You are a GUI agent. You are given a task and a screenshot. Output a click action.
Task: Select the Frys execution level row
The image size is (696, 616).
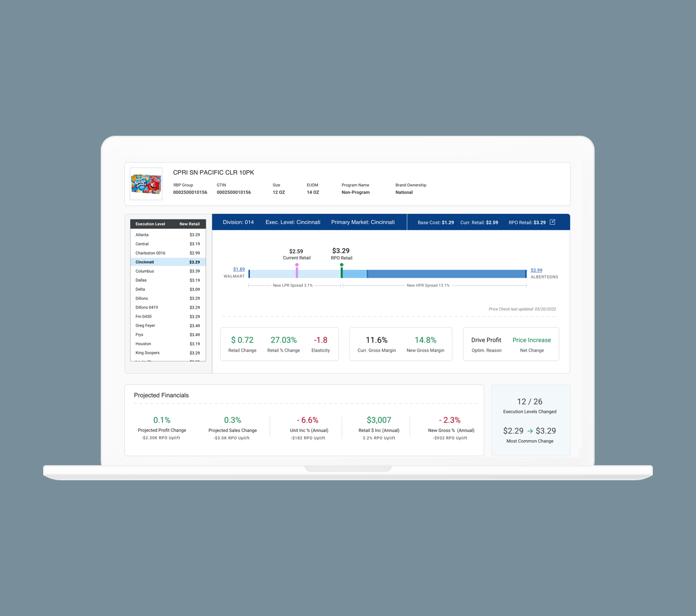[168, 335]
